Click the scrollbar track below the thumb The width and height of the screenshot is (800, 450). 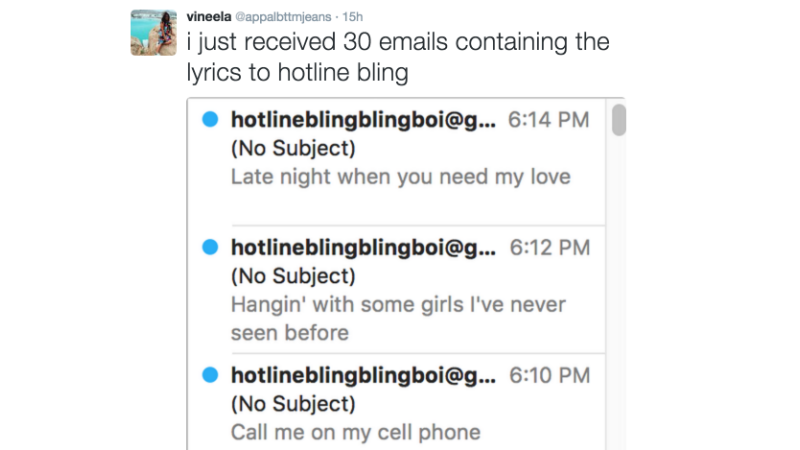click(x=619, y=300)
